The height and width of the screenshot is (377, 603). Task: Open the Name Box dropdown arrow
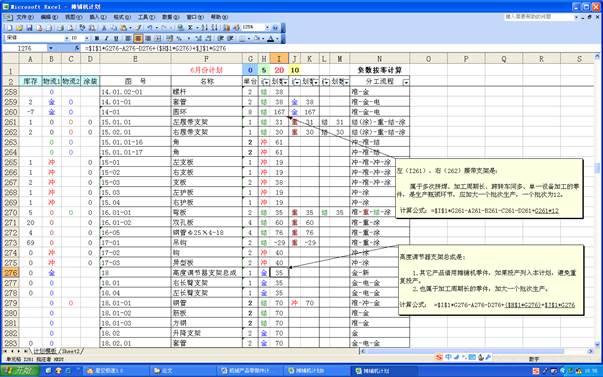pyautogui.click(x=51, y=48)
